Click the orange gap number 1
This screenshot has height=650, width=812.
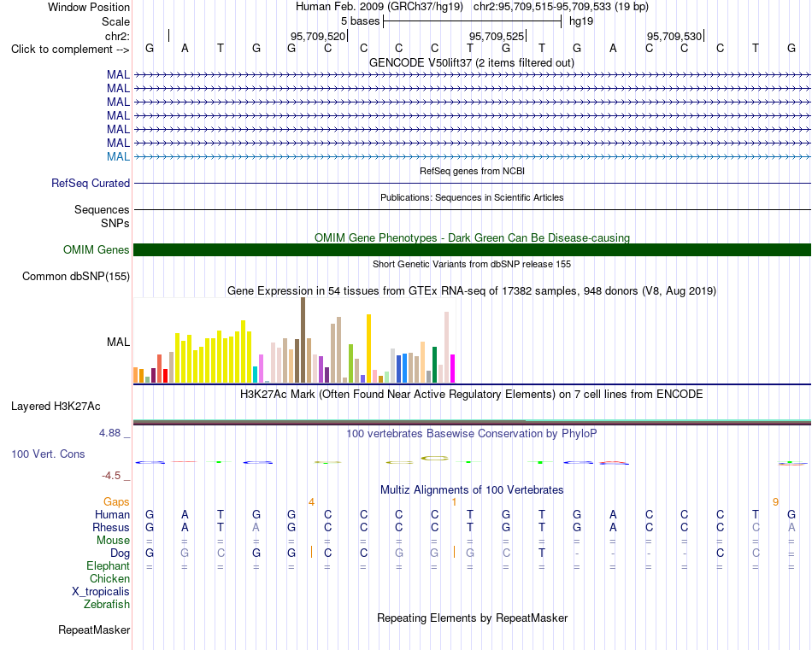(454, 502)
